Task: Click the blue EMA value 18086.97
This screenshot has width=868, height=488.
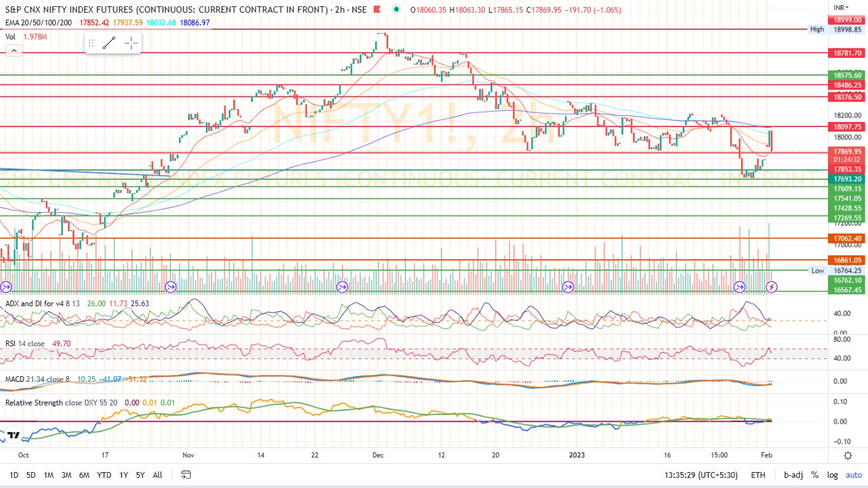Action: pos(194,22)
